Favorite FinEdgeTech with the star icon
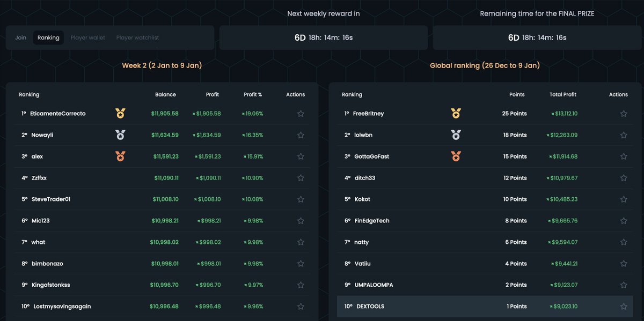Image resolution: width=644 pixels, height=321 pixels. point(624,221)
